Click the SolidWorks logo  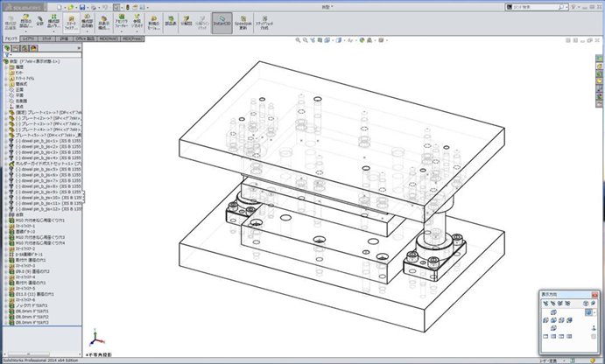coord(21,5)
